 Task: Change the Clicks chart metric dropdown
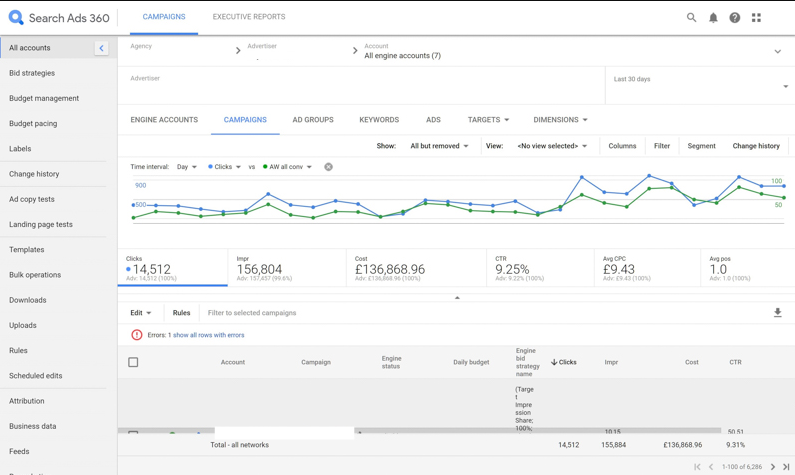[225, 167]
